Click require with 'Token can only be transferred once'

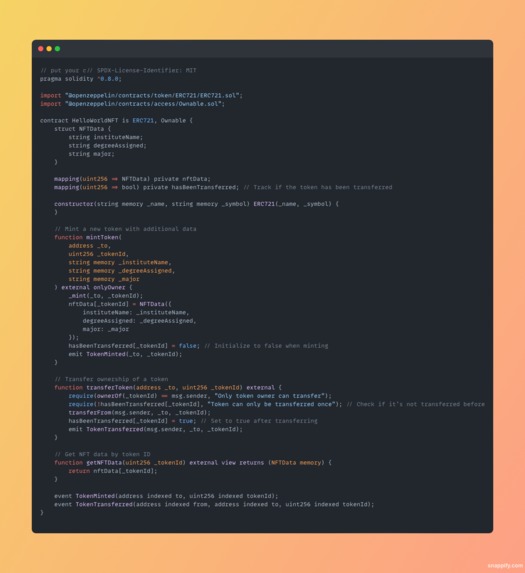205,404
